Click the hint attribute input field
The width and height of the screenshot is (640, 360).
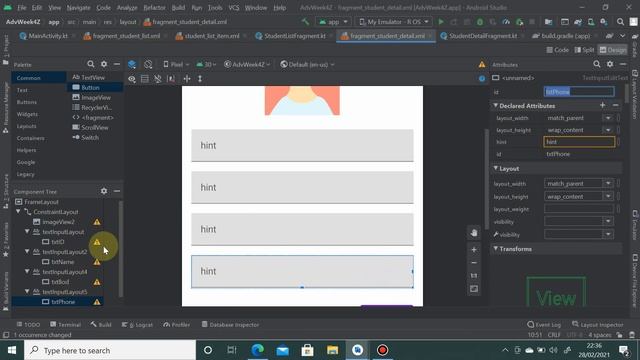click(x=579, y=142)
